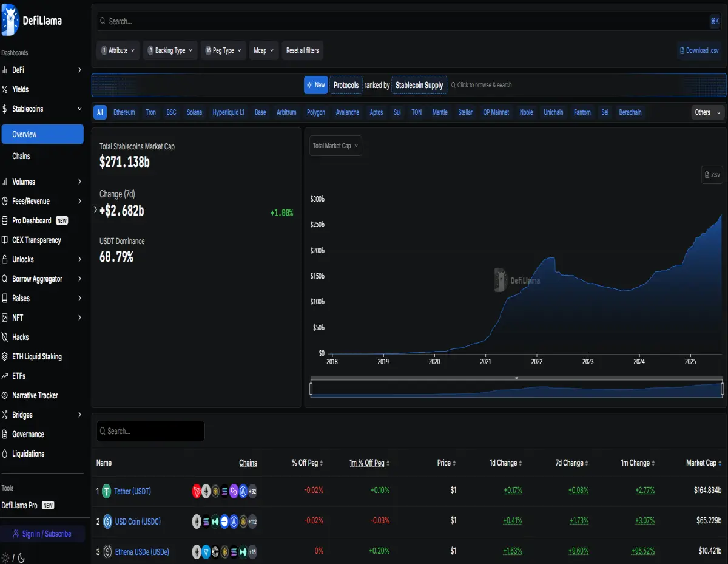
Task: Click the CEX Transparency book icon
Action: point(5,240)
